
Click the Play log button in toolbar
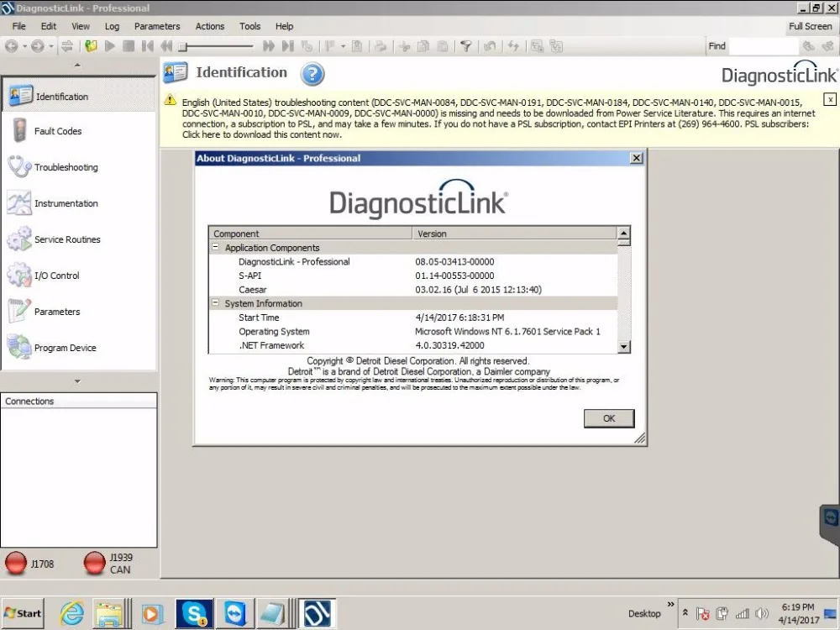click(110, 46)
